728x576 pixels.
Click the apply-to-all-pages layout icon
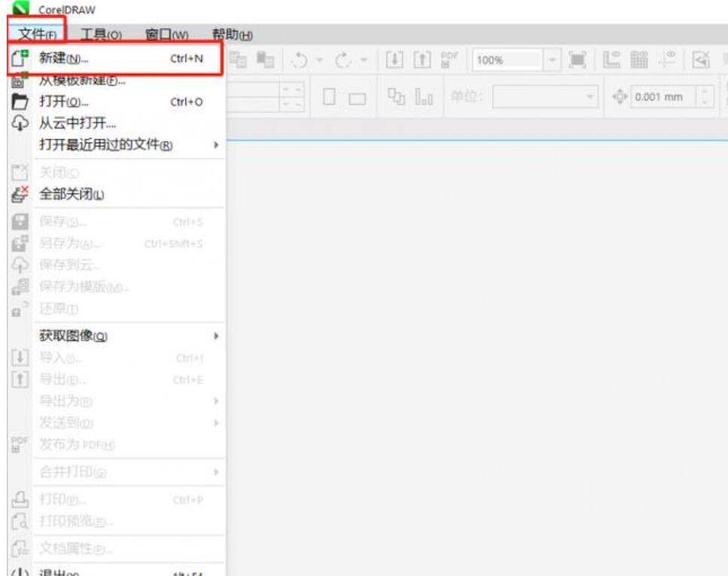point(396,96)
